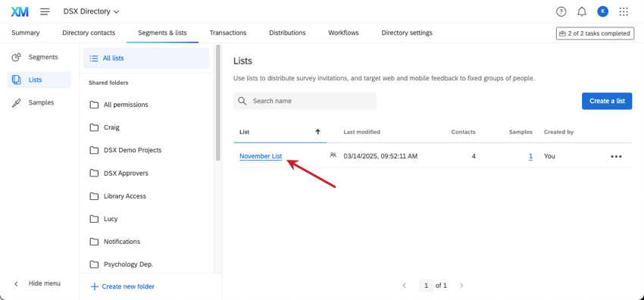This screenshot has width=644, height=300.
Task: Switch to the Directory contacts tab
Action: coord(89,33)
